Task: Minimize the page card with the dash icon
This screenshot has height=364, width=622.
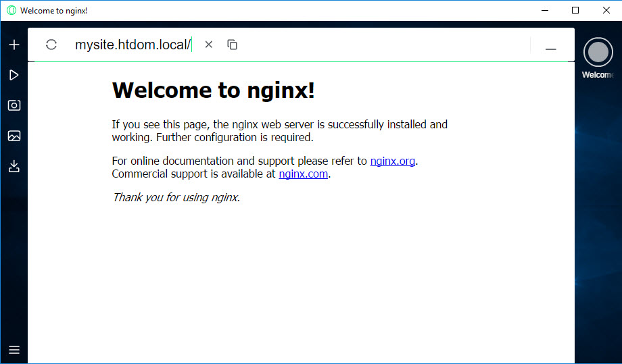Action: click(550, 49)
